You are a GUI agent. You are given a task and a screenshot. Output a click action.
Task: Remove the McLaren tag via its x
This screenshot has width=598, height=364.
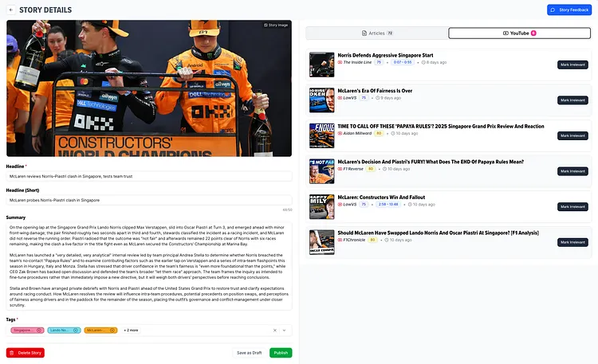tap(112, 330)
